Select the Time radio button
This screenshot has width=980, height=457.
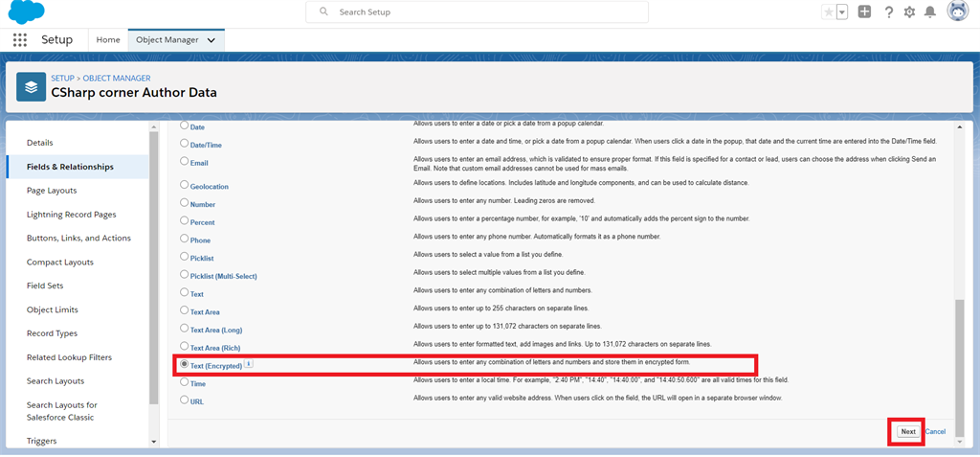click(185, 381)
